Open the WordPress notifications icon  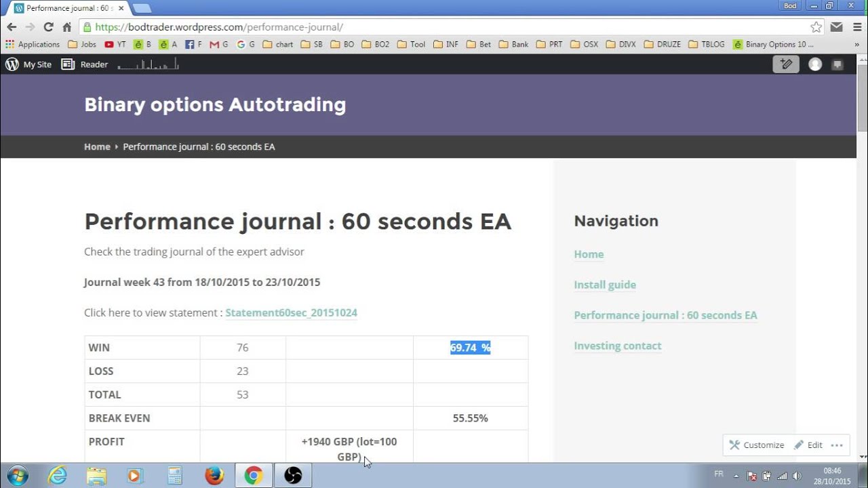[838, 64]
